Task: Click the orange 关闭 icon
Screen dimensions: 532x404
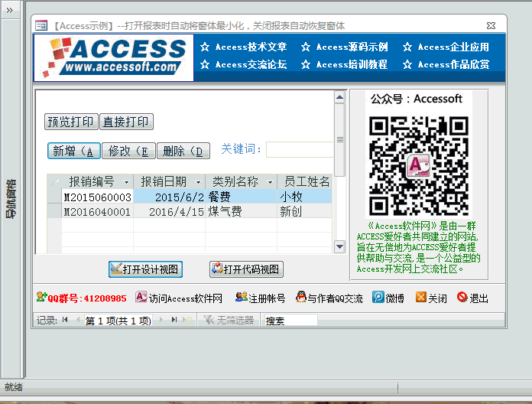Action: click(420, 297)
